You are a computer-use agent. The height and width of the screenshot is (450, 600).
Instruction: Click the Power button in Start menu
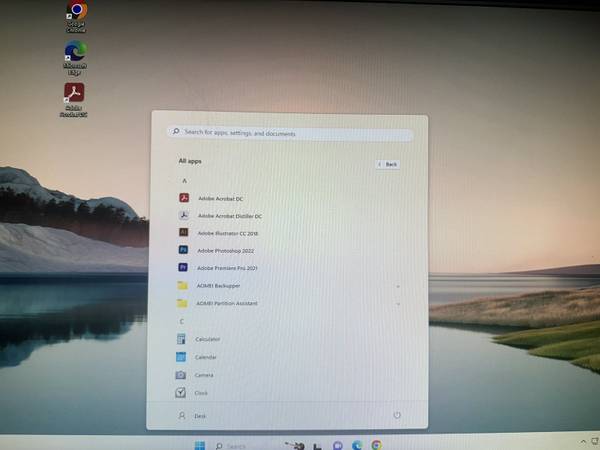coord(397,415)
